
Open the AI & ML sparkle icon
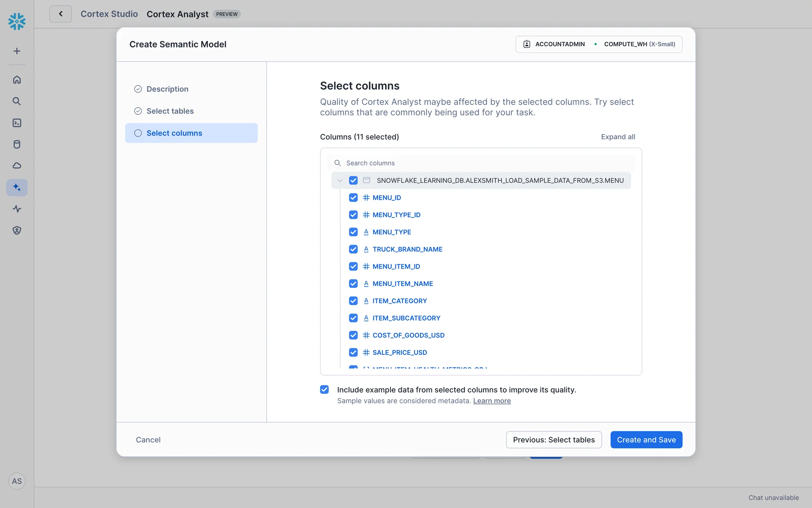(x=17, y=187)
